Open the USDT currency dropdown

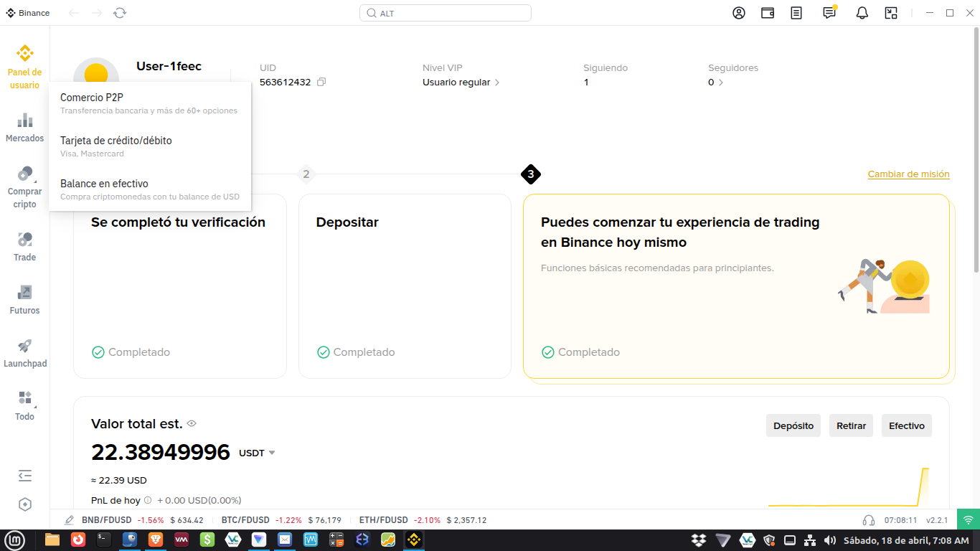click(x=258, y=453)
